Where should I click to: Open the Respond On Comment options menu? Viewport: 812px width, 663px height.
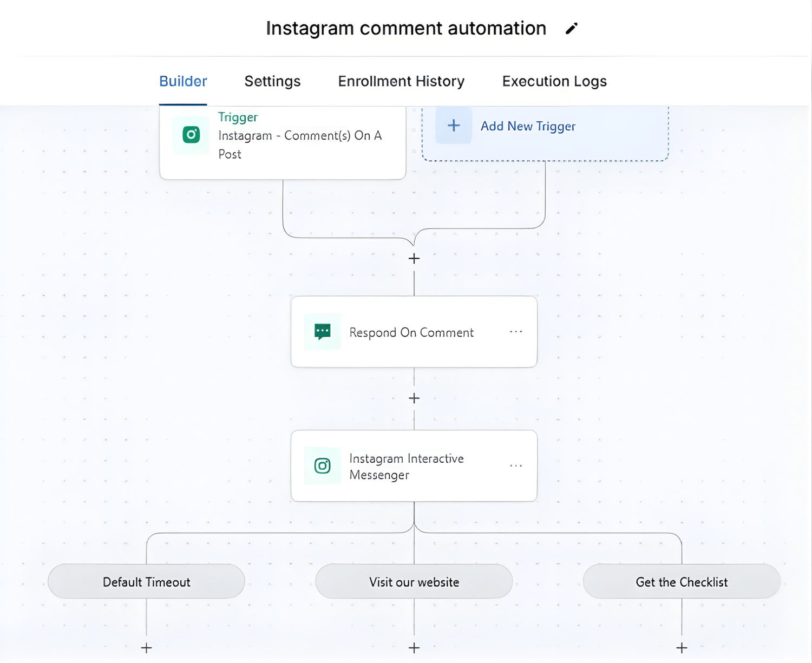pyautogui.click(x=516, y=332)
